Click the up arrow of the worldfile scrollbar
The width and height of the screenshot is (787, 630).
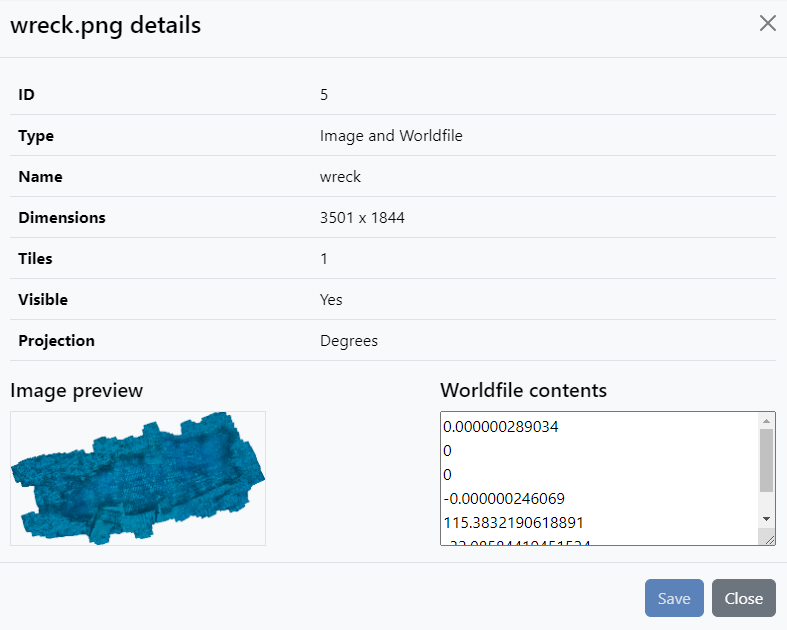pos(766,421)
